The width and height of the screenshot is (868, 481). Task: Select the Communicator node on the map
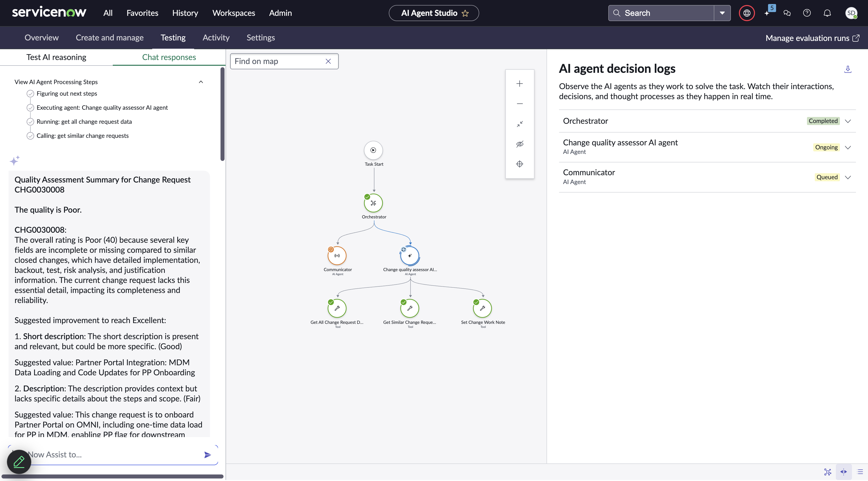click(337, 256)
